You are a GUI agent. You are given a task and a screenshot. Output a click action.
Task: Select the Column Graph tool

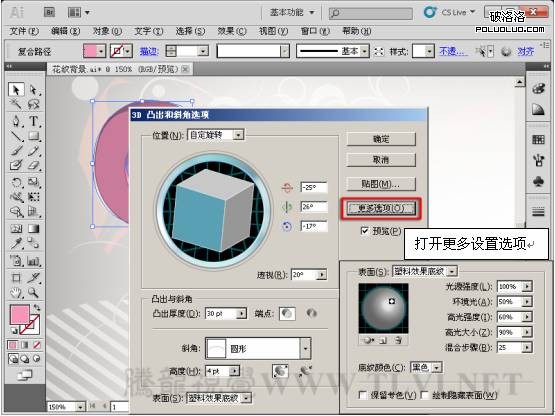tap(34, 261)
